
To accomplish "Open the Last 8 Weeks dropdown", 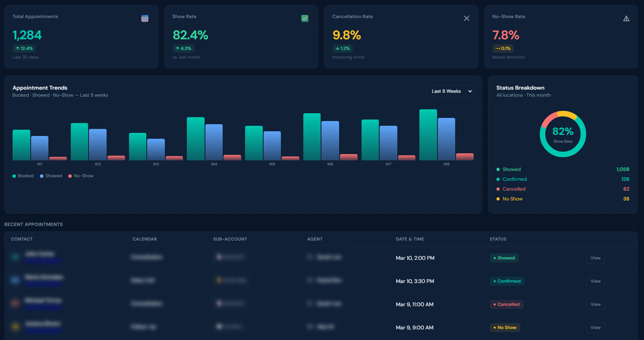I will 450,91.
